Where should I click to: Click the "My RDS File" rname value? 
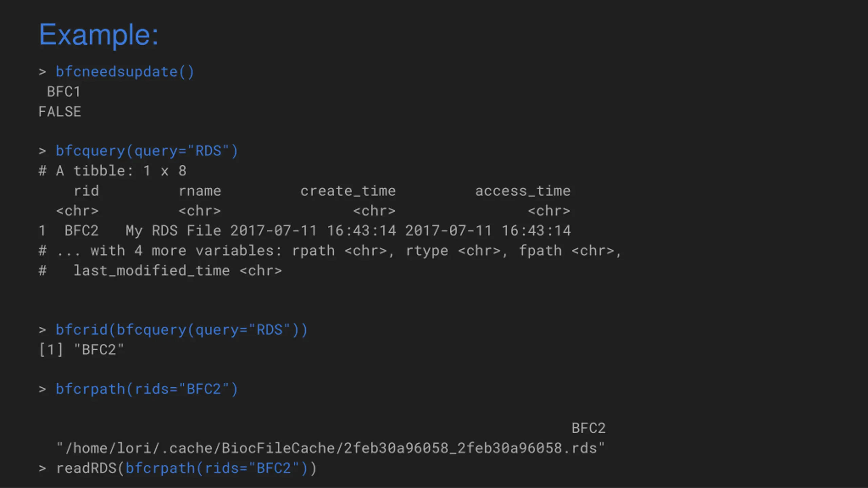pos(173,231)
